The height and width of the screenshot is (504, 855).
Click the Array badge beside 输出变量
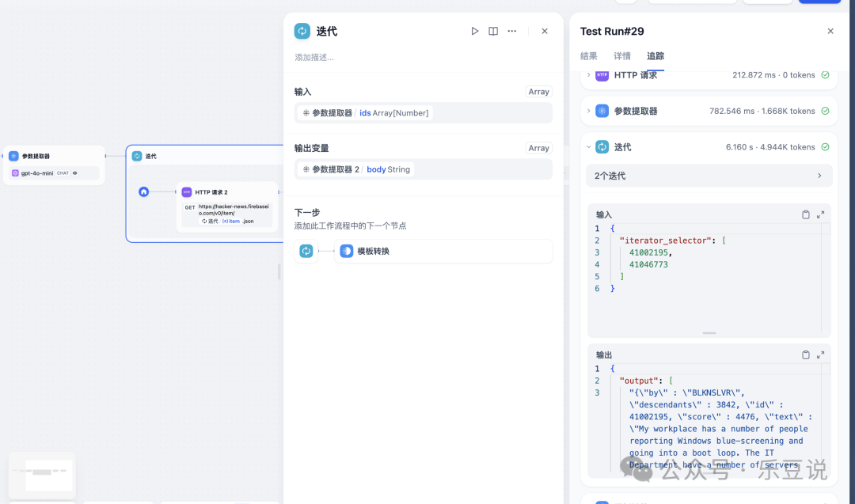pos(539,148)
